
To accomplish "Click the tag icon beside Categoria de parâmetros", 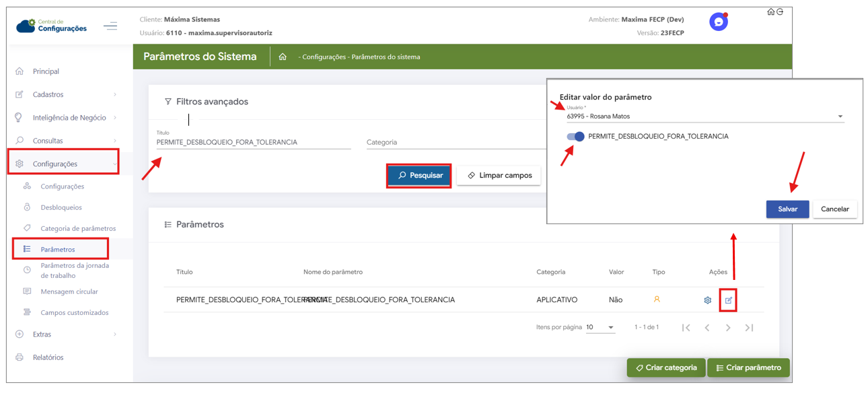I will [x=27, y=228].
